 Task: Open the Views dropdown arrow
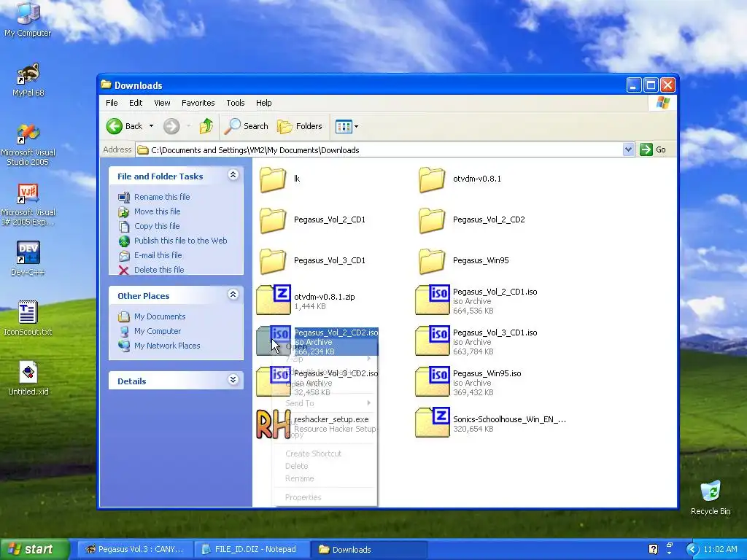tap(356, 126)
